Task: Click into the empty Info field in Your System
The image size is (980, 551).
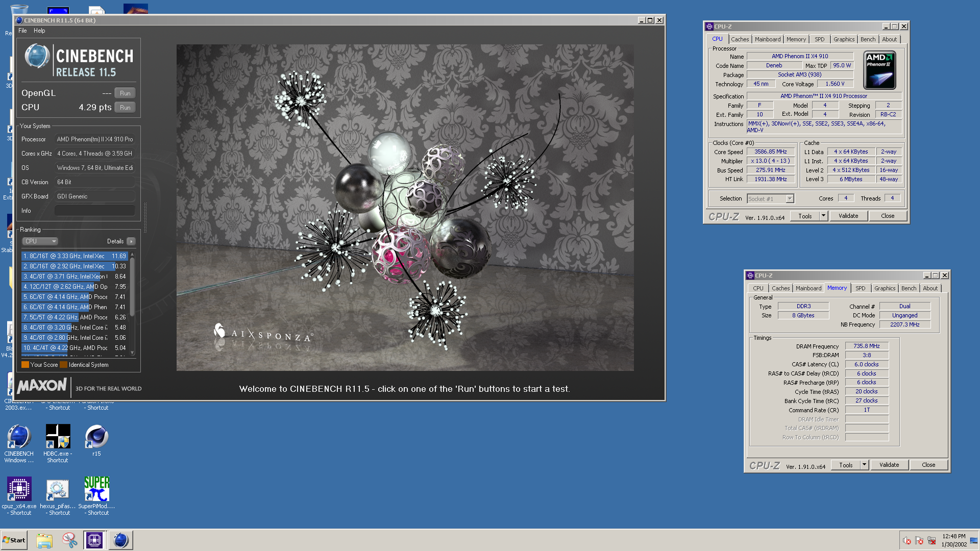Action: 94,210
